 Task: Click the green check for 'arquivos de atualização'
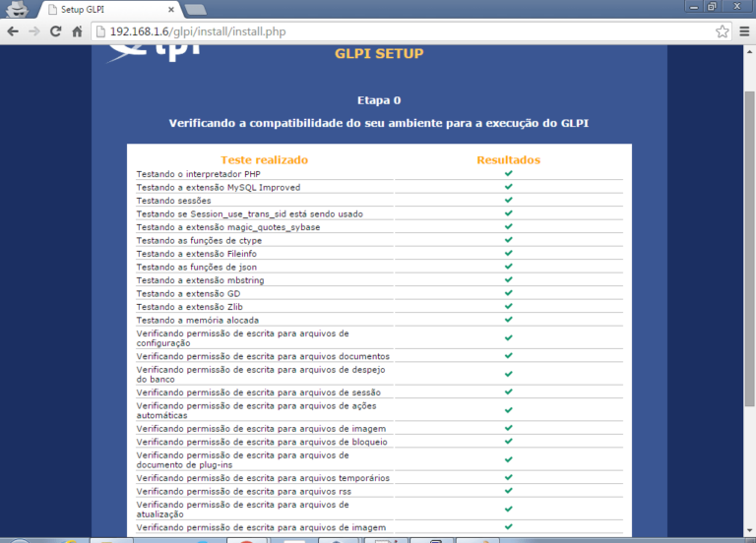(509, 509)
